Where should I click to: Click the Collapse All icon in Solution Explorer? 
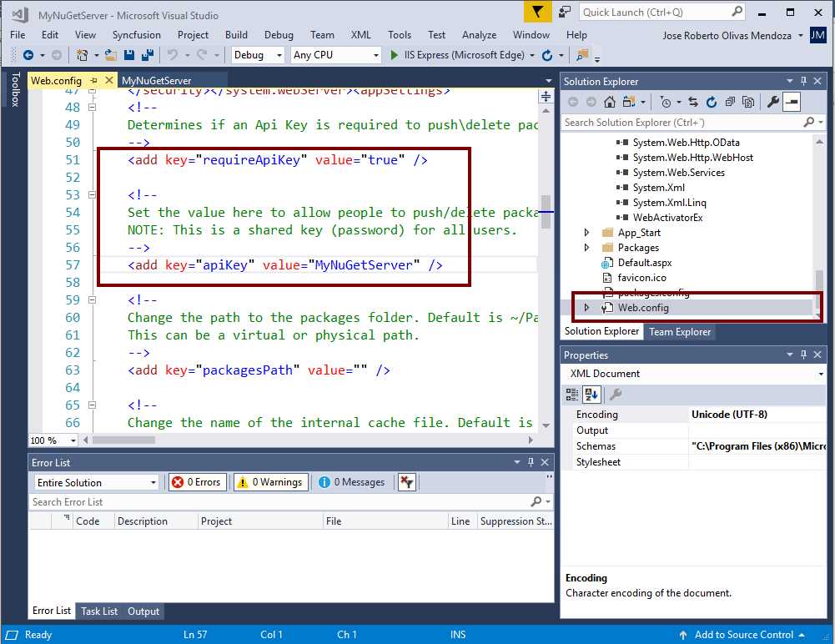[730, 102]
